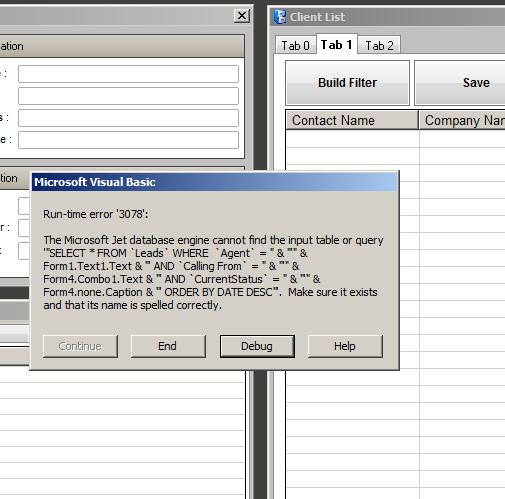Click the first text field in left form
Viewport: 505px width, 499px height.
[128, 74]
